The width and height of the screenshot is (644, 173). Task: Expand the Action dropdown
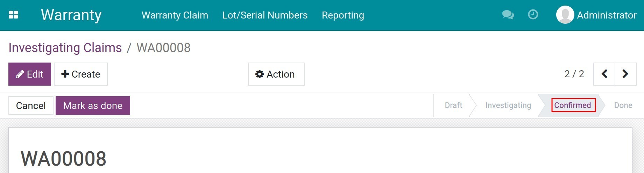(276, 74)
